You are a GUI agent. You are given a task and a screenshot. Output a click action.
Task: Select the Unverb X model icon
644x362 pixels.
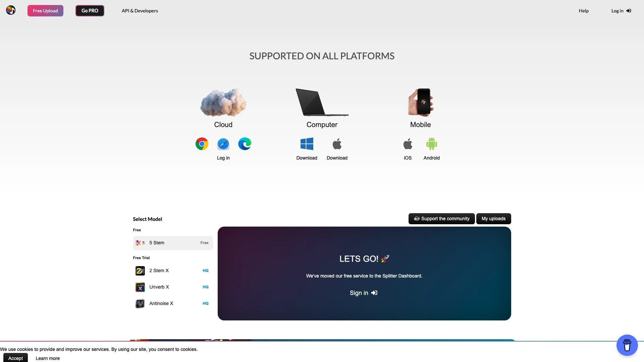(140, 287)
